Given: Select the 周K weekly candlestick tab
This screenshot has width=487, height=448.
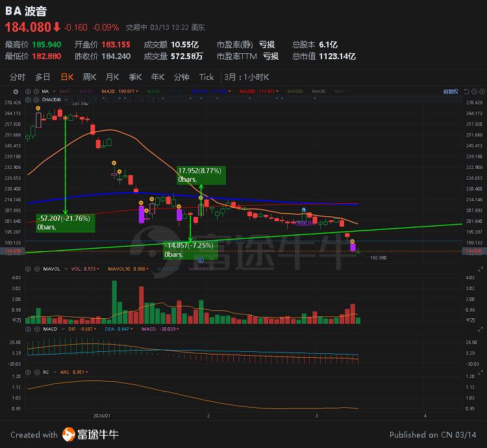Looking at the screenshot, I should click(x=90, y=77).
